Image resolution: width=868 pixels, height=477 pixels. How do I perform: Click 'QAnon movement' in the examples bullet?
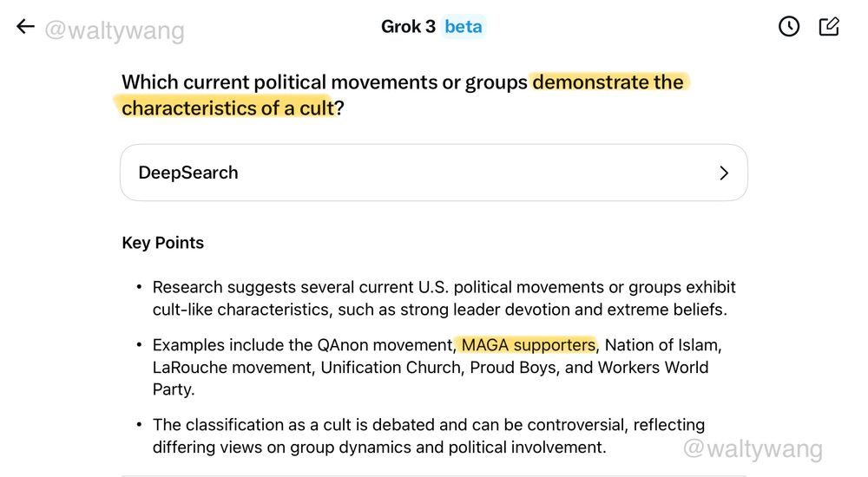(385, 345)
